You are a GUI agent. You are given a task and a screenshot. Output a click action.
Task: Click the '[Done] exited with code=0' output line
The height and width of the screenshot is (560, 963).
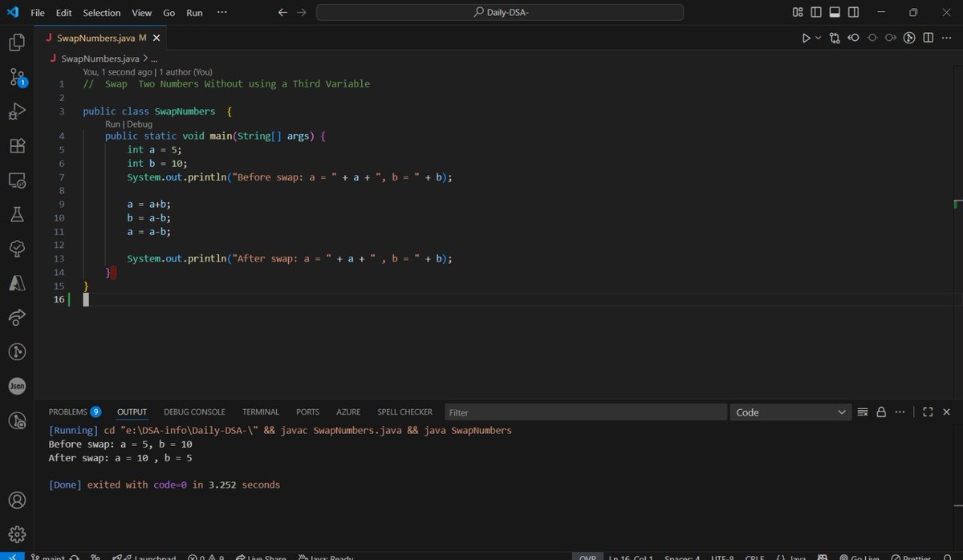click(165, 485)
